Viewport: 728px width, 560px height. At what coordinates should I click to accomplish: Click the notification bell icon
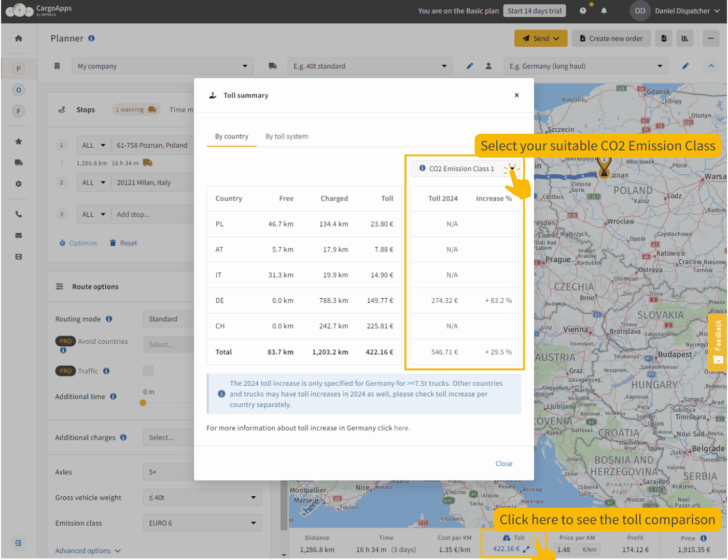[604, 11]
